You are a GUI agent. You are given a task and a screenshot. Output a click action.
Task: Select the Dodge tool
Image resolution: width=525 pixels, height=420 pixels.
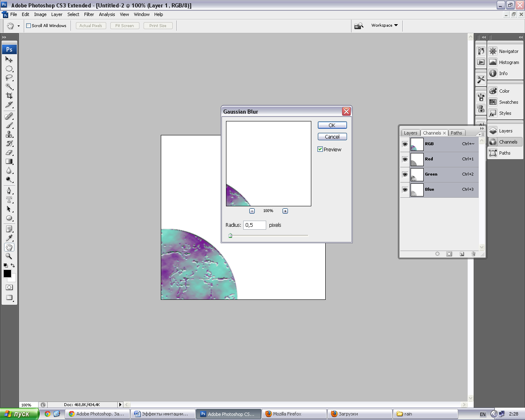(x=9, y=180)
